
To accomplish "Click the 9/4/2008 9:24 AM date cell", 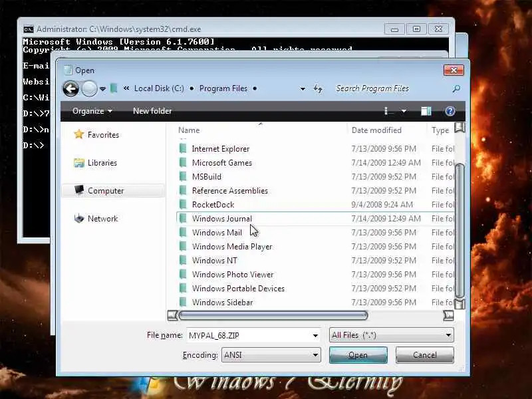I will 382,205.
